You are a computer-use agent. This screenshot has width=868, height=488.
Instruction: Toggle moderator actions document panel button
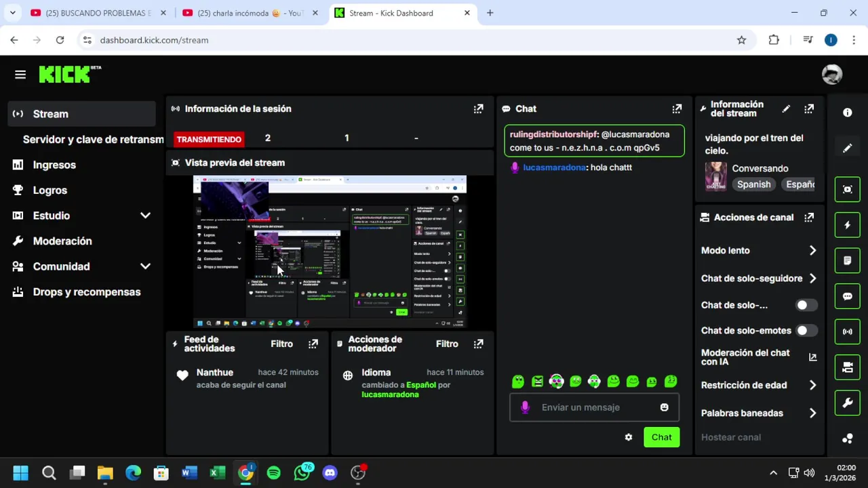click(848, 260)
